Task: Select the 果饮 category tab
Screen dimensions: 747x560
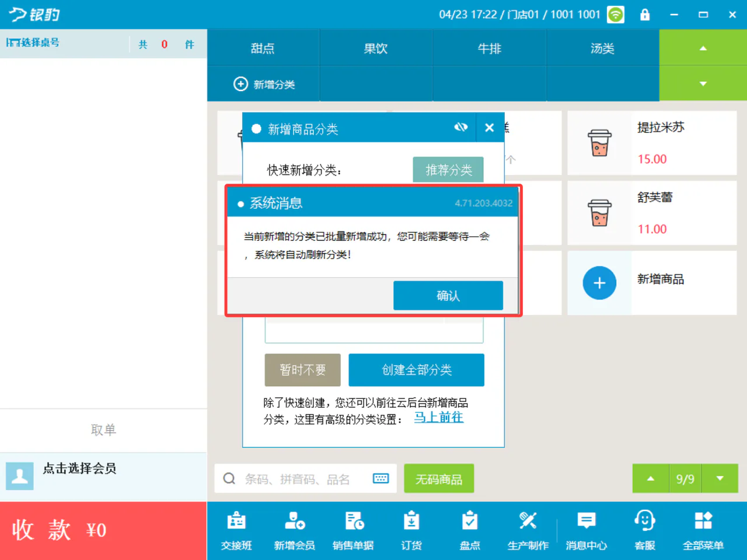Action: (376, 48)
